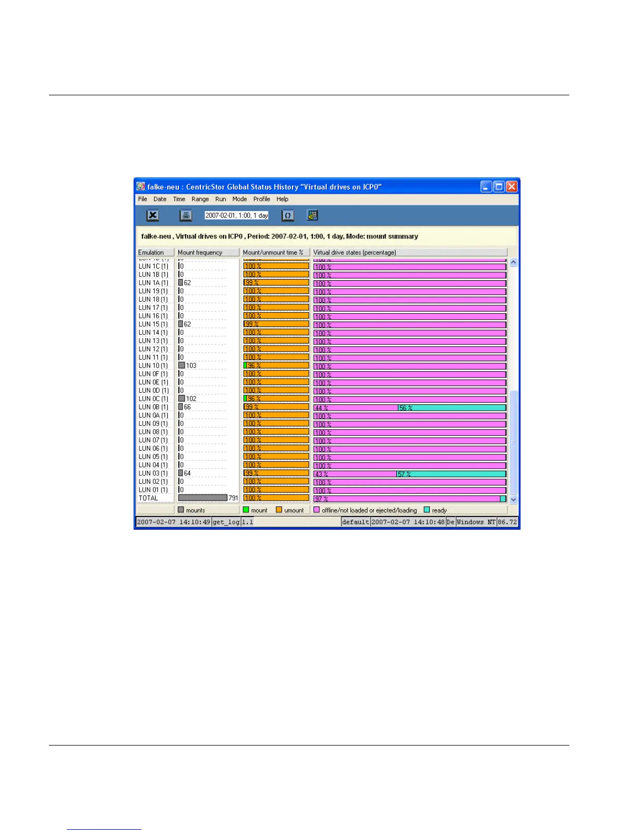Click the 43 % offline bar of LUN 03
Screen dimensions: 644x834
click(355, 474)
